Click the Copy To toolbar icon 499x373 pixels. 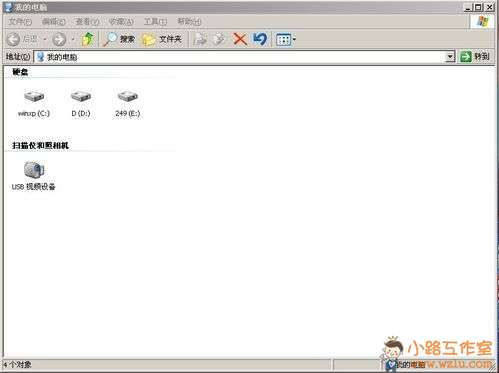click(x=219, y=39)
